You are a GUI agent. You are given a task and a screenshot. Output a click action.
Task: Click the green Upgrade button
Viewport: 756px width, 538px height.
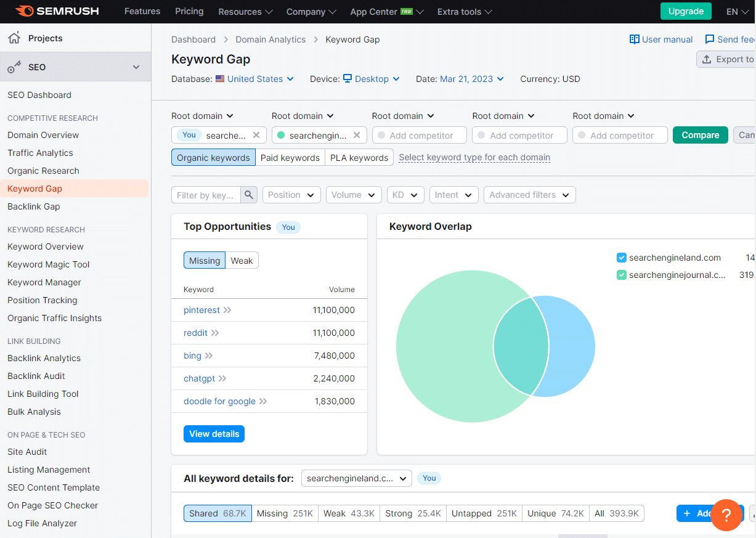tap(686, 11)
